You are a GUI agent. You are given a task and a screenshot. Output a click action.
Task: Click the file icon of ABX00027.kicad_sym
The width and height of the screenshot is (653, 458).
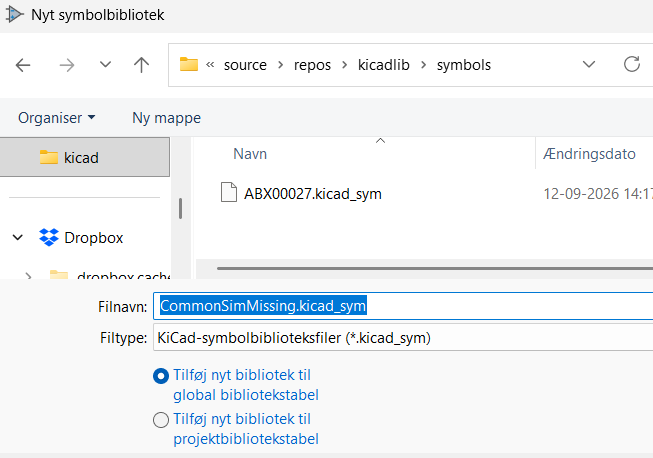[229, 192]
